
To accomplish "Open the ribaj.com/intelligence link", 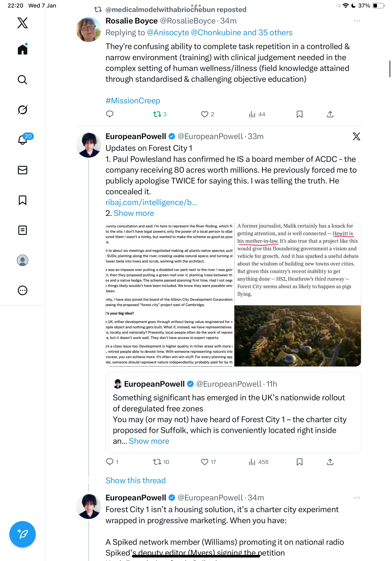I will [x=151, y=203].
